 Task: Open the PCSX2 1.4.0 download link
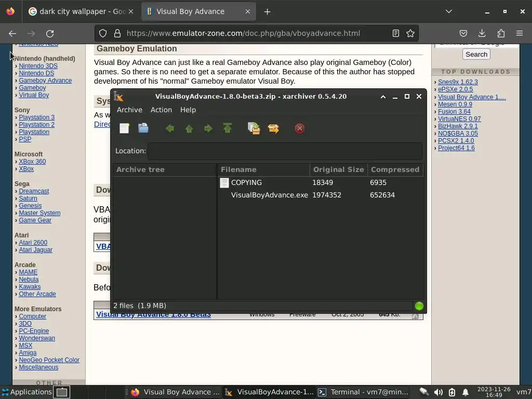[x=456, y=140]
